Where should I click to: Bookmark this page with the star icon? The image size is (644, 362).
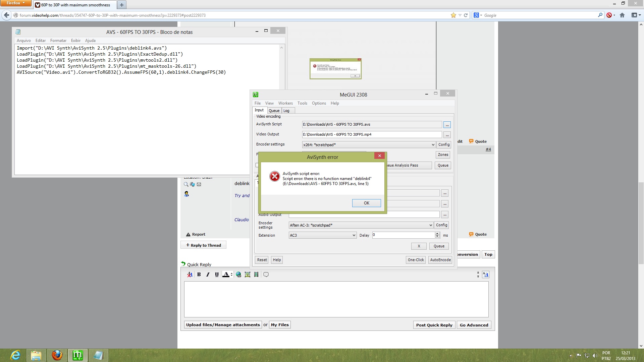tap(453, 15)
